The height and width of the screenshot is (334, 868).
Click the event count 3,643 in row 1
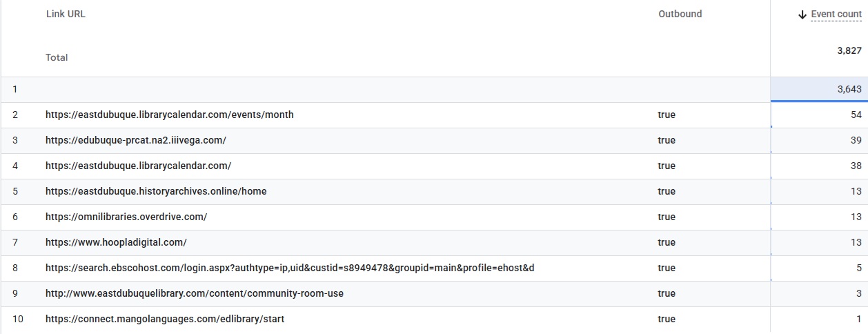coord(849,89)
